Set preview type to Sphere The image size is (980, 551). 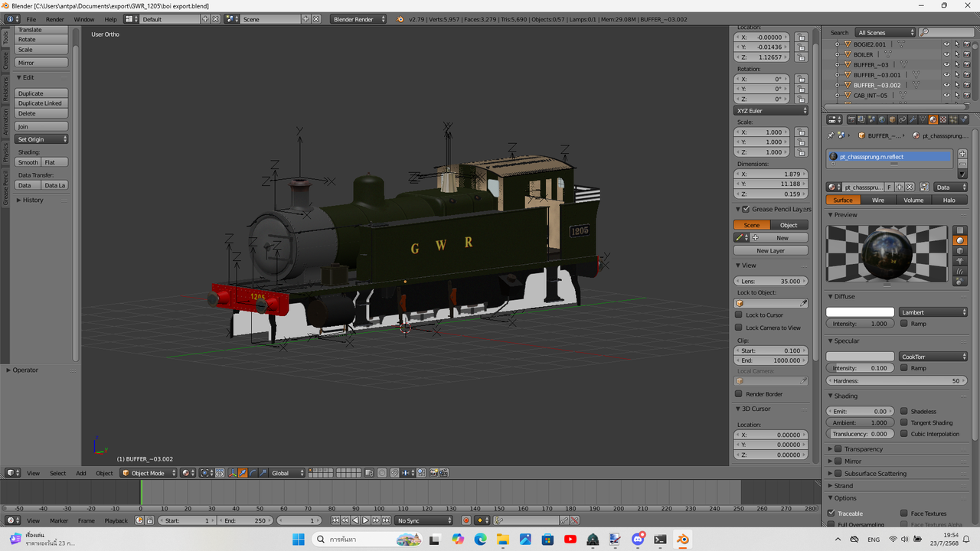pyautogui.click(x=961, y=240)
